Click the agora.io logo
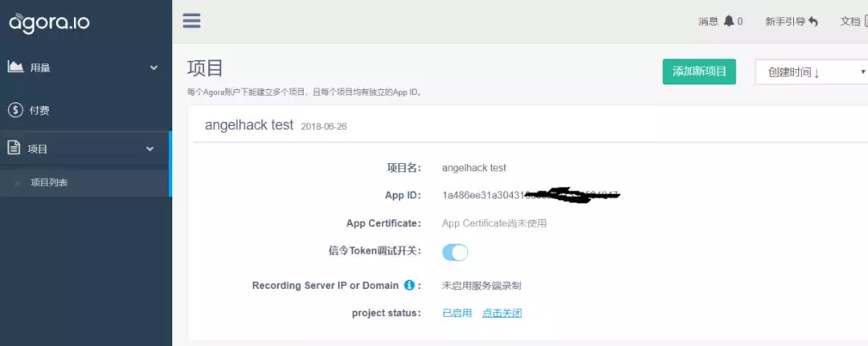This screenshot has width=868, height=346. [x=49, y=22]
